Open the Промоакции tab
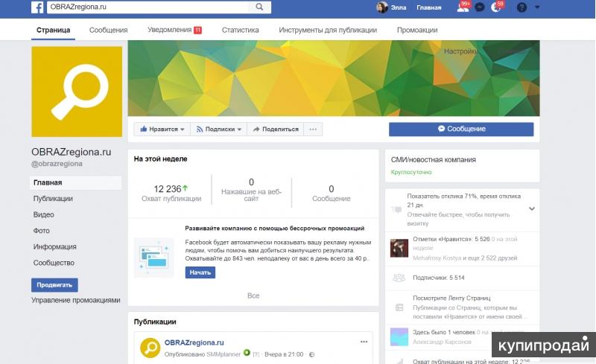The width and height of the screenshot is (596, 364). tap(417, 30)
